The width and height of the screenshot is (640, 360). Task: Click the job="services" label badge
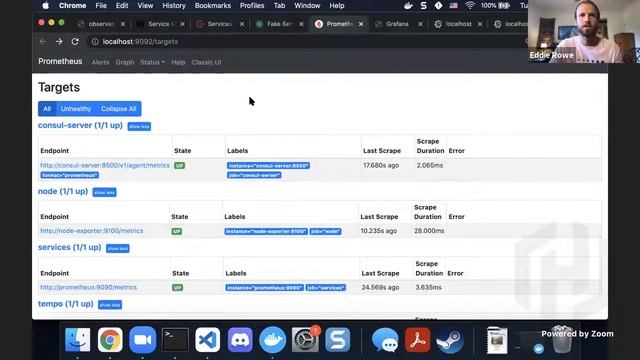tap(326, 288)
